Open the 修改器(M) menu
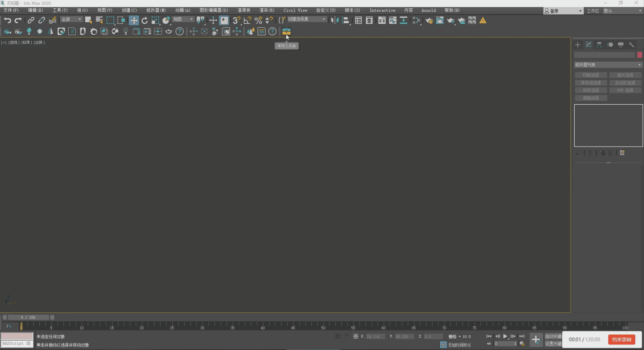 click(x=156, y=10)
